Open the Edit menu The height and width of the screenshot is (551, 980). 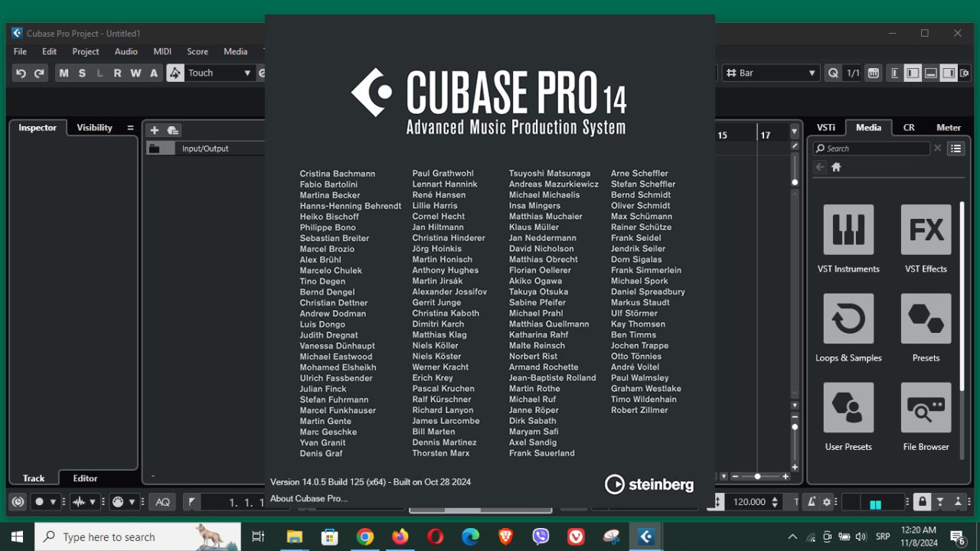tap(50, 51)
